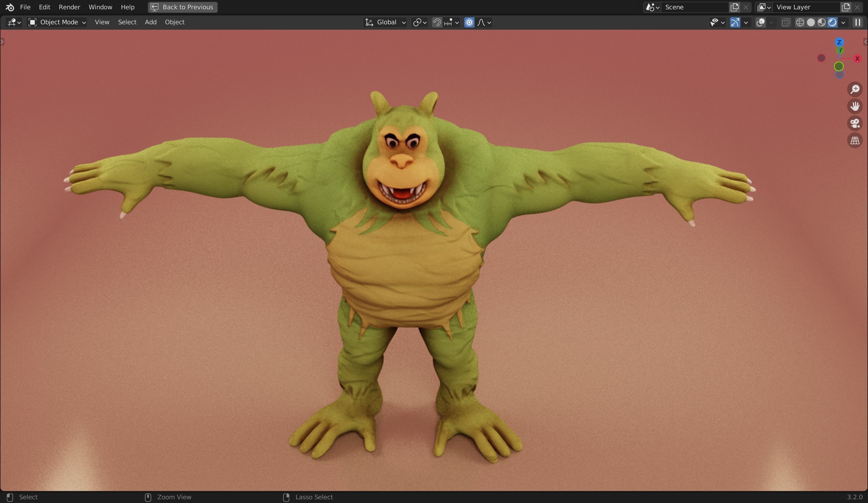Add a new view layer
Viewport: 868px width, 503px height.
click(846, 7)
